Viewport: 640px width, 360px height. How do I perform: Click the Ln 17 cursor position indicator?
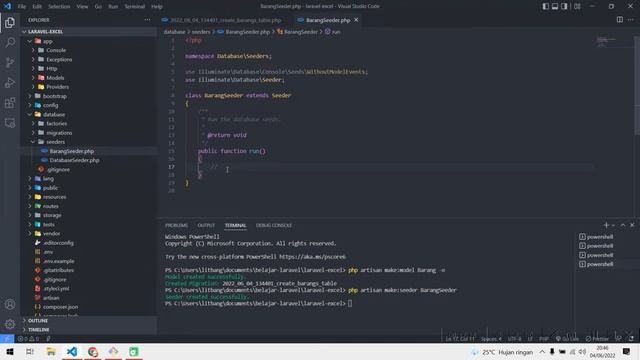460,338
